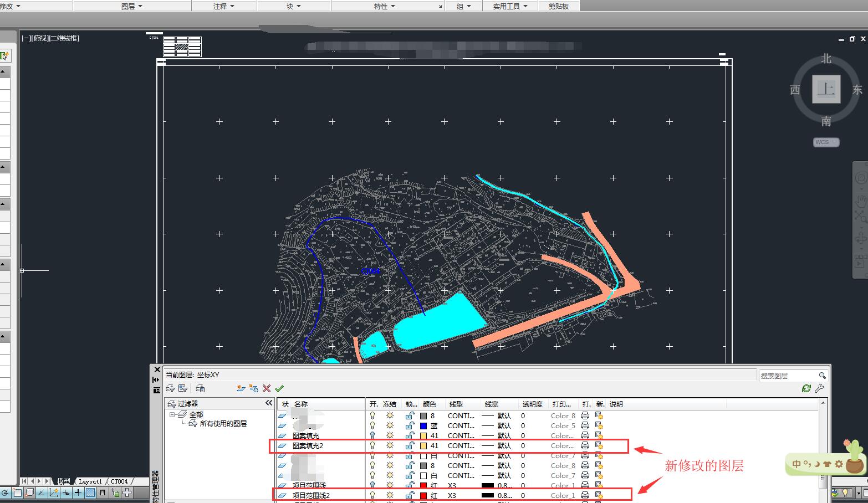Click the Set Current green checkmark icon
This screenshot has height=503, width=868.
279,388
